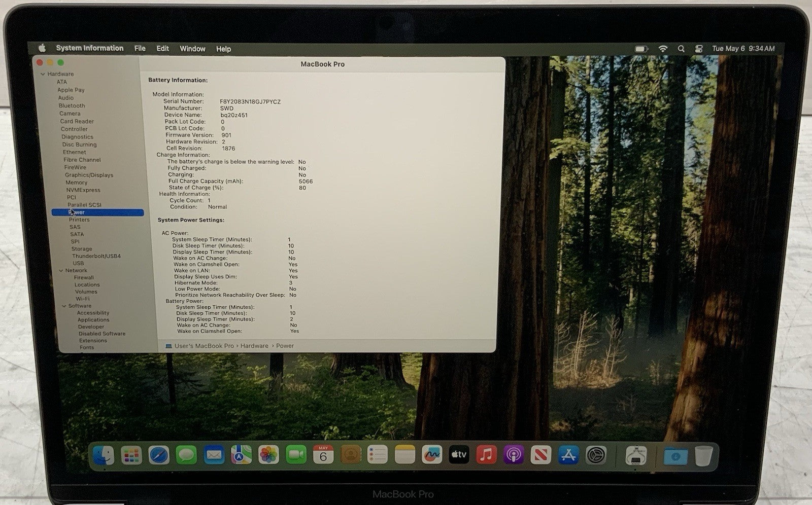
Task: Open Music app in Dock
Action: pyautogui.click(x=487, y=455)
